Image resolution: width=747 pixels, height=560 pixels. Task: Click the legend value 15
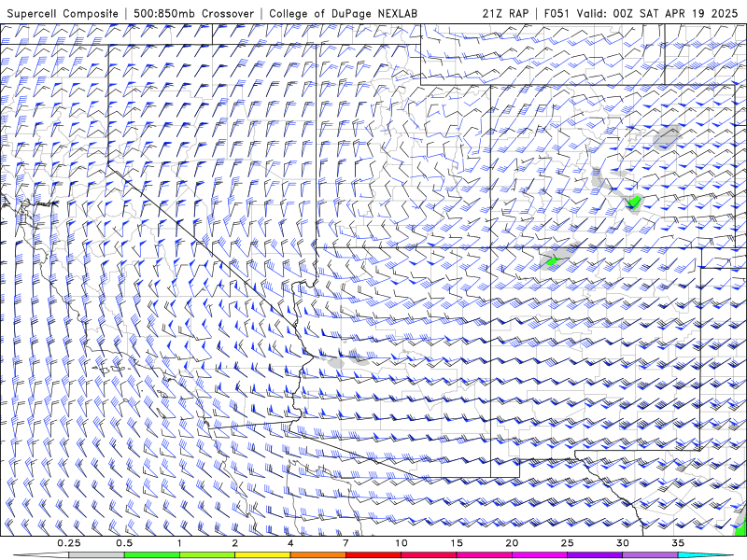coord(457,543)
